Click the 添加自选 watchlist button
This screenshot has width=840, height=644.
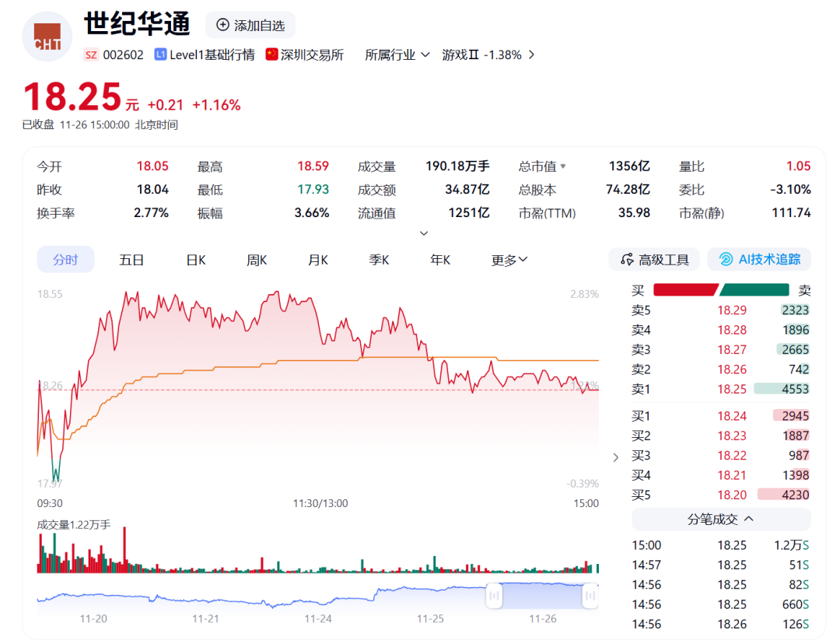point(250,24)
